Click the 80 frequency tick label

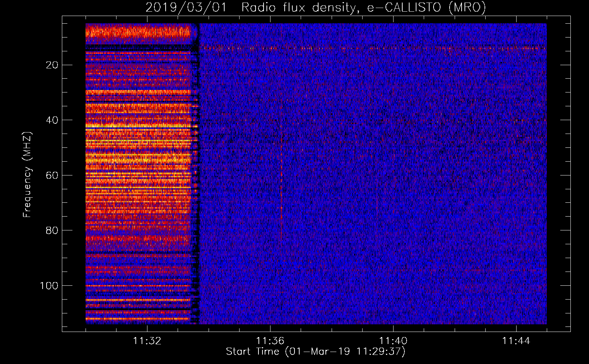(52, 230)
